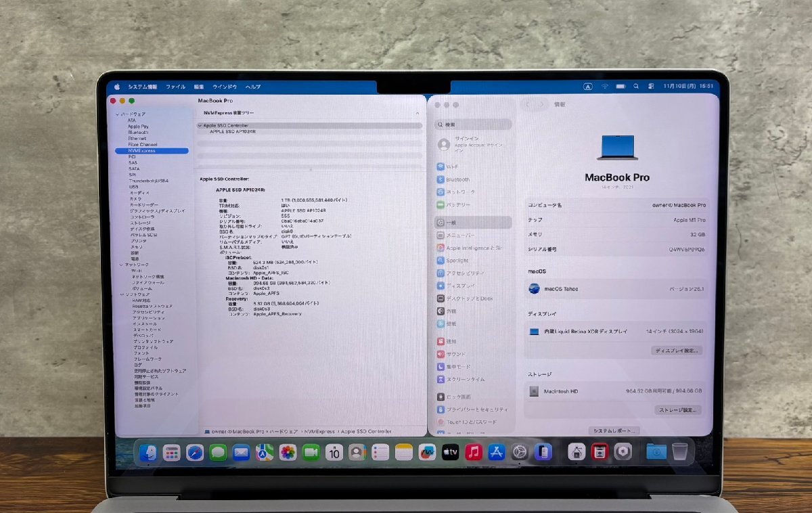Select SATA in hardware list
The image size is (812, 513).
134,169
